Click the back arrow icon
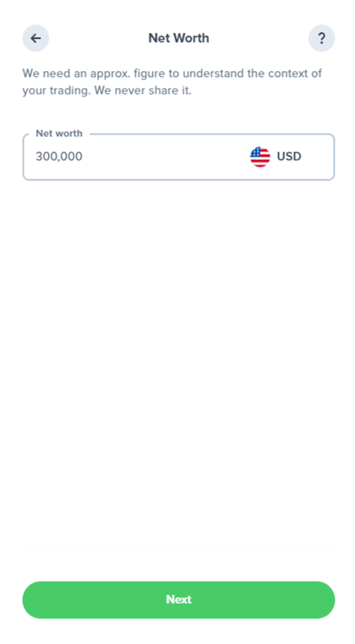 tap(35, 38)
